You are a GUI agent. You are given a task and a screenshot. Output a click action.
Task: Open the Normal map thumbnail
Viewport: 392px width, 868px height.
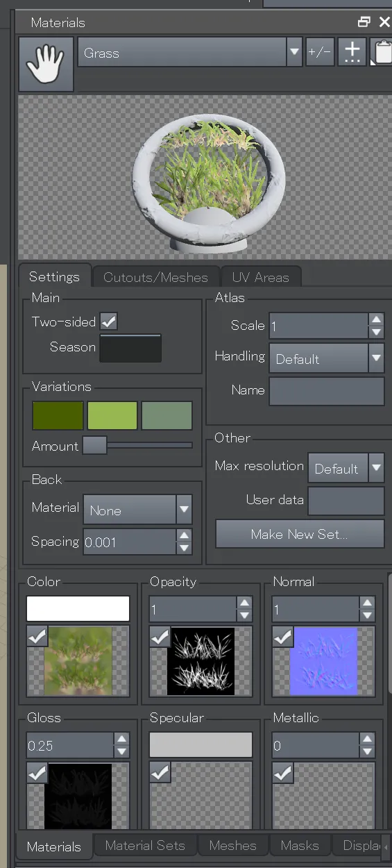(323, 661)
